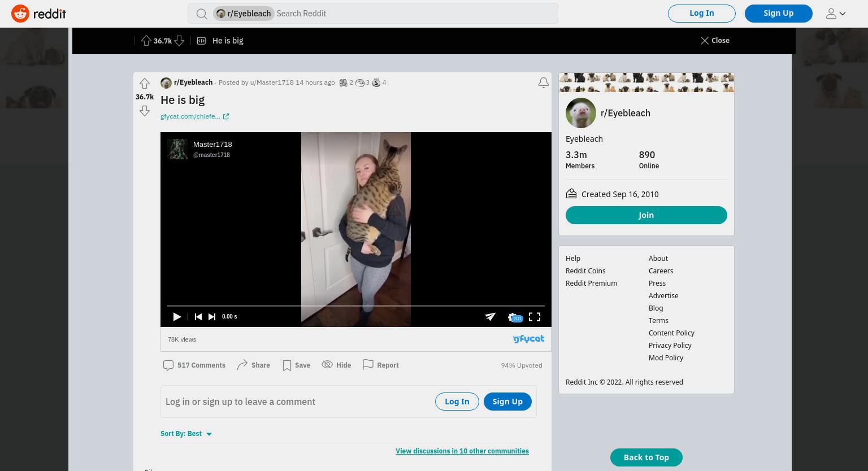Screen dimensions: 868x471
Task: Hide this post
Action: coord(336,365)
